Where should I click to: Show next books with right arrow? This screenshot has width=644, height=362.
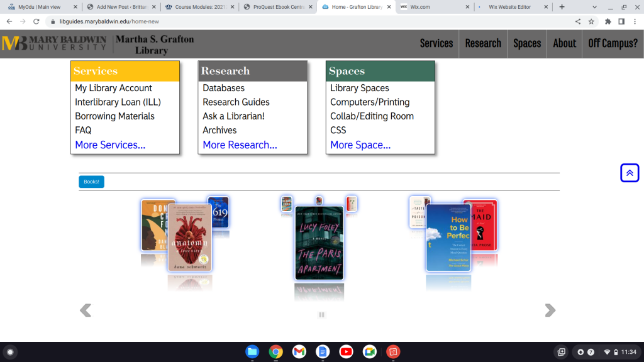tap(550, 310)
